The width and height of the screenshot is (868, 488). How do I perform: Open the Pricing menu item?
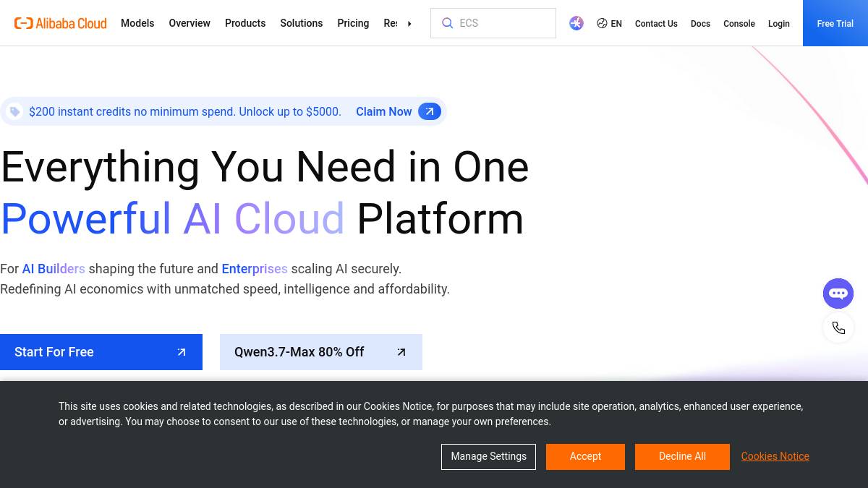[353, 23]
